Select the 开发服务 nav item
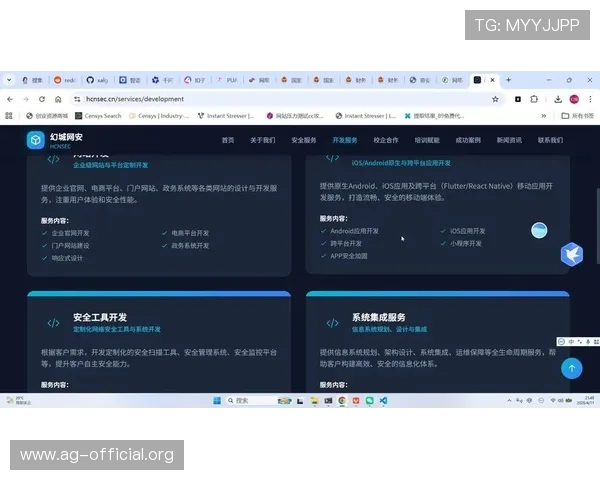600x480 pixels. [345, 140]
